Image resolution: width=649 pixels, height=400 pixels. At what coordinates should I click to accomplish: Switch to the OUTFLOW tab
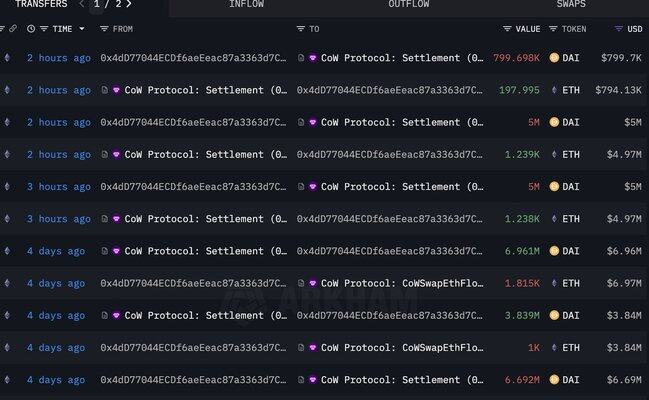pos(408,5)
